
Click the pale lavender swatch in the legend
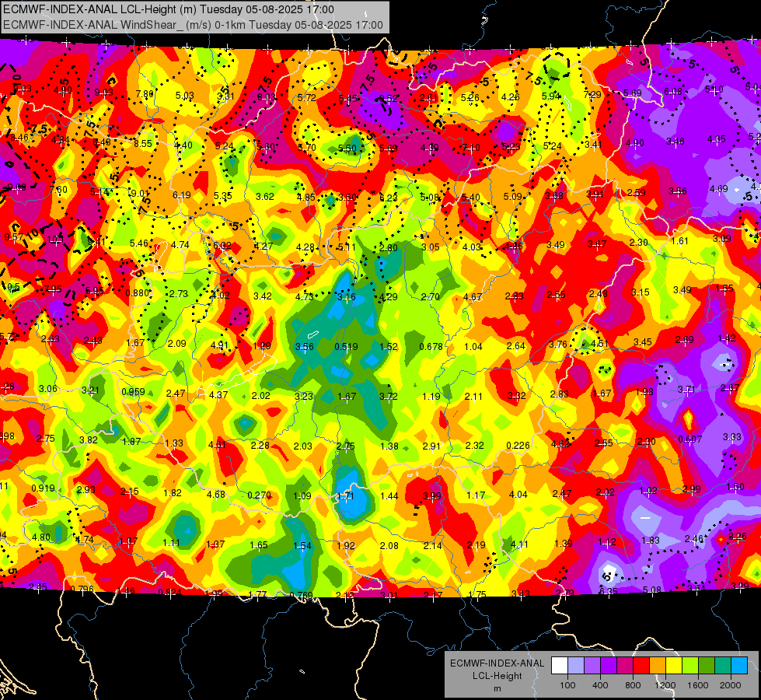[x=576, y=666]
